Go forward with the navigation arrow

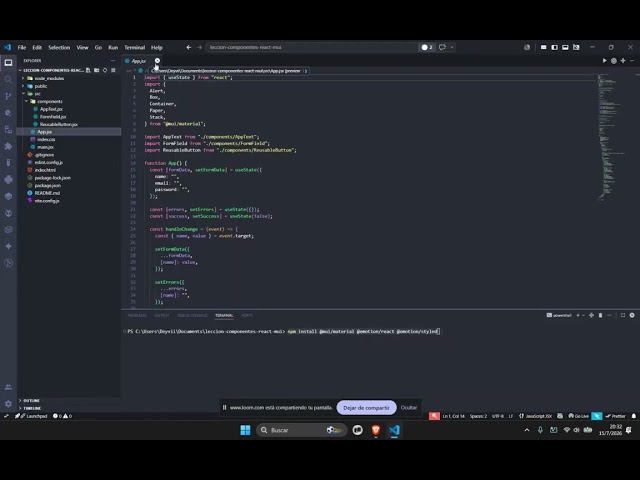click(200, 47)
